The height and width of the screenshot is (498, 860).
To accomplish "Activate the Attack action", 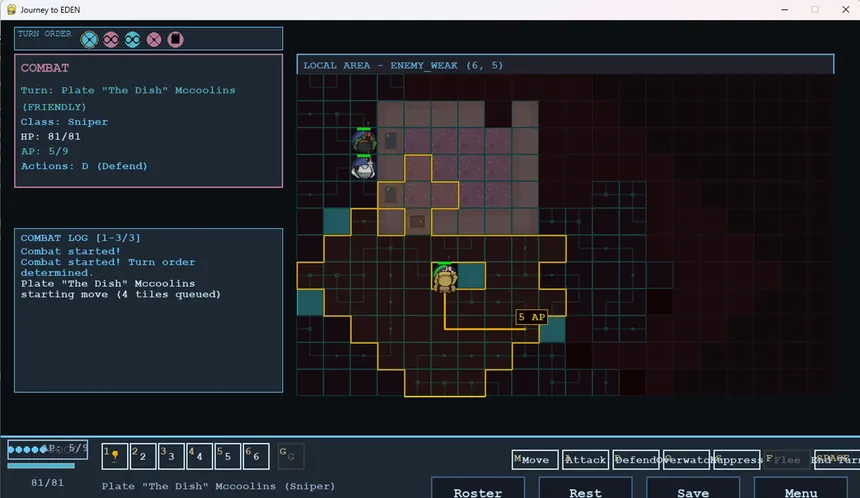I will pos(585,460).
